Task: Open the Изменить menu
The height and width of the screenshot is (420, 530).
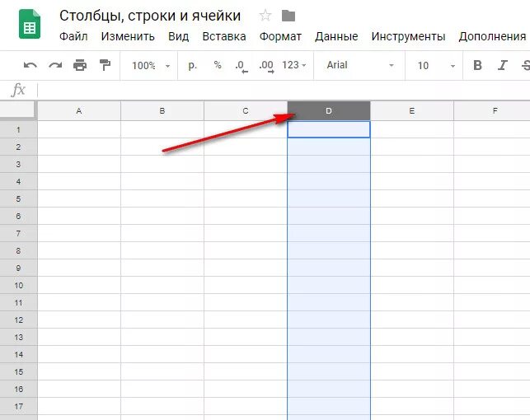Action: [x=128, y=36]
